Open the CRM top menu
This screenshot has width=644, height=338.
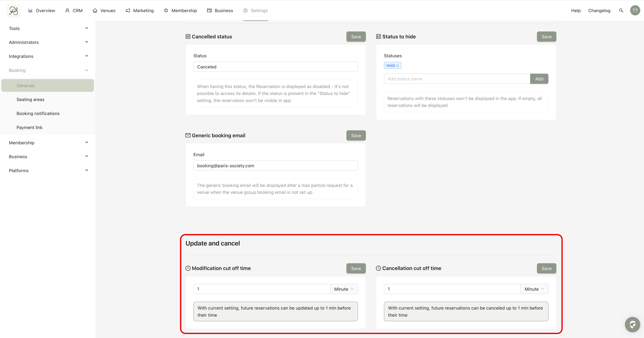(x=74, y=11)
